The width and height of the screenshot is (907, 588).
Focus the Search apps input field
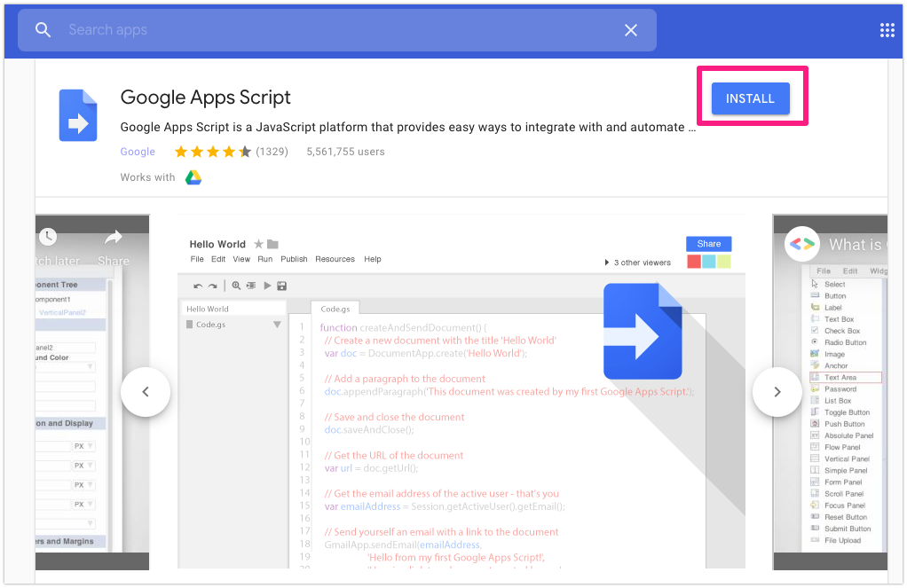[337, 30]
